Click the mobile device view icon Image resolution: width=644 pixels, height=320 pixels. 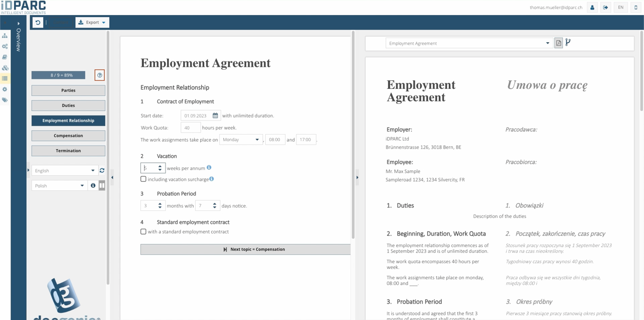point(636,8)
